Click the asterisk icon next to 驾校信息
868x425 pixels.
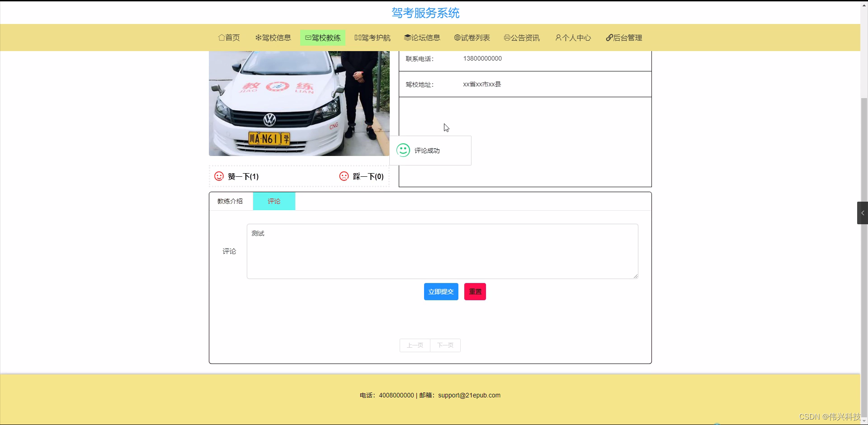click(258, 38)
